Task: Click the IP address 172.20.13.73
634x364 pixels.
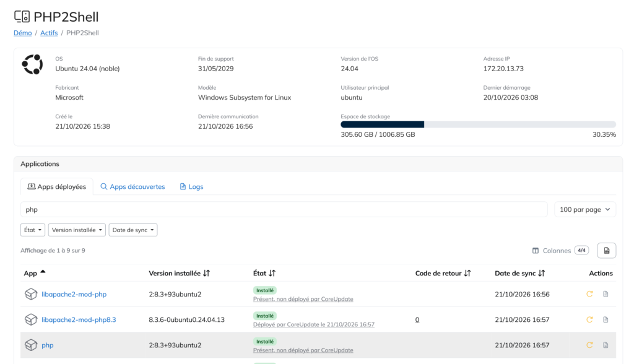Action: [x=503, y=69]
